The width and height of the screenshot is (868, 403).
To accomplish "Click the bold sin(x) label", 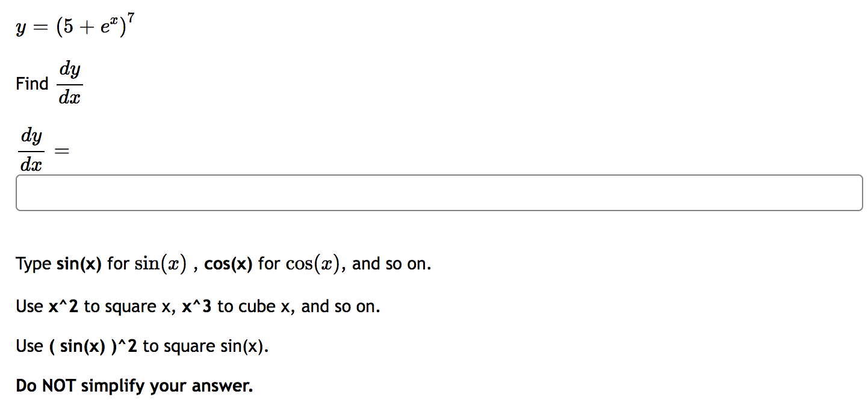I will coord(78,263).
